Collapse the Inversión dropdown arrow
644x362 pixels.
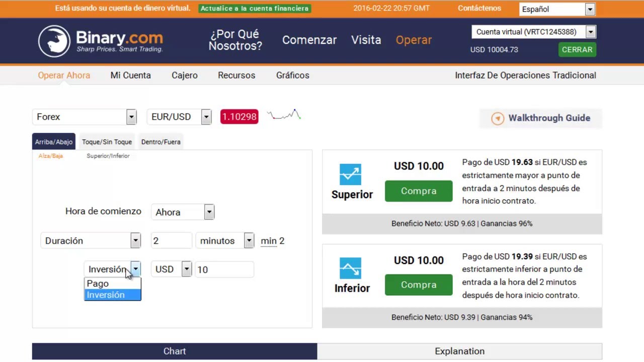click(135, 269)
